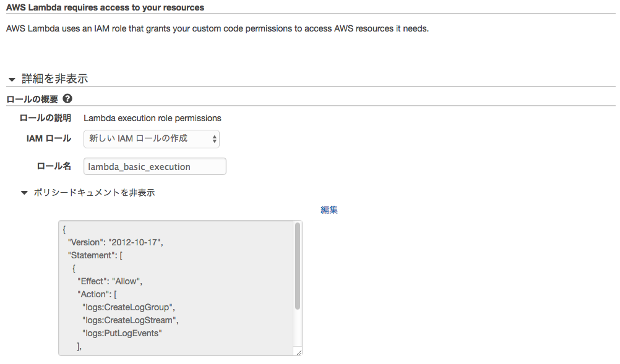620x364 pixels.
Task: Select the lambda_basic_execution role name field
Action: tap(155, 166)
